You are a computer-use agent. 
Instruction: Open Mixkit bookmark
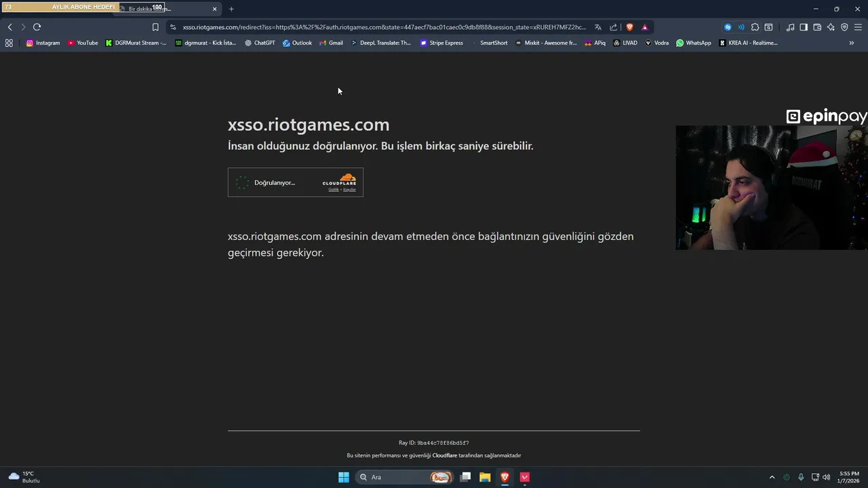pyautogui.click(x=546, y=43)
